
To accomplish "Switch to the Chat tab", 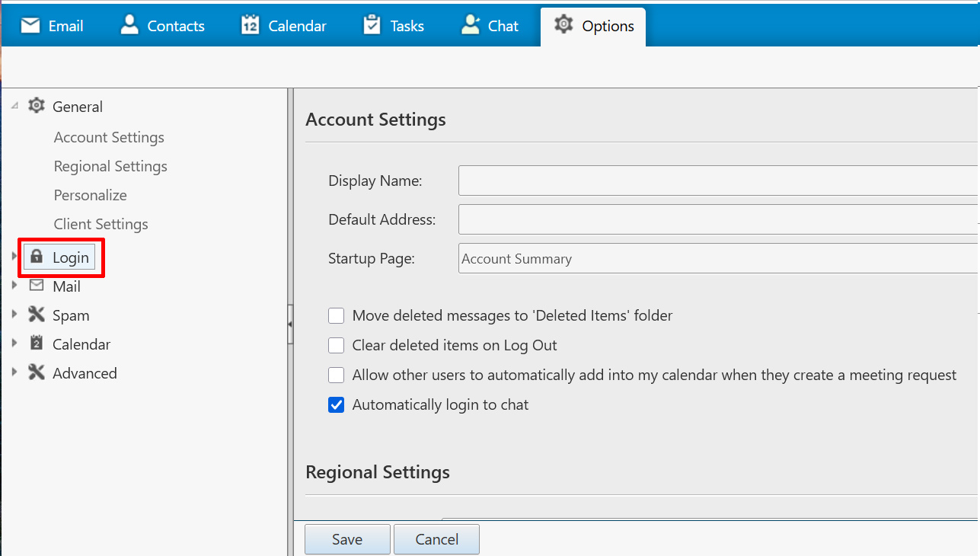I will [x=490, y=26].
